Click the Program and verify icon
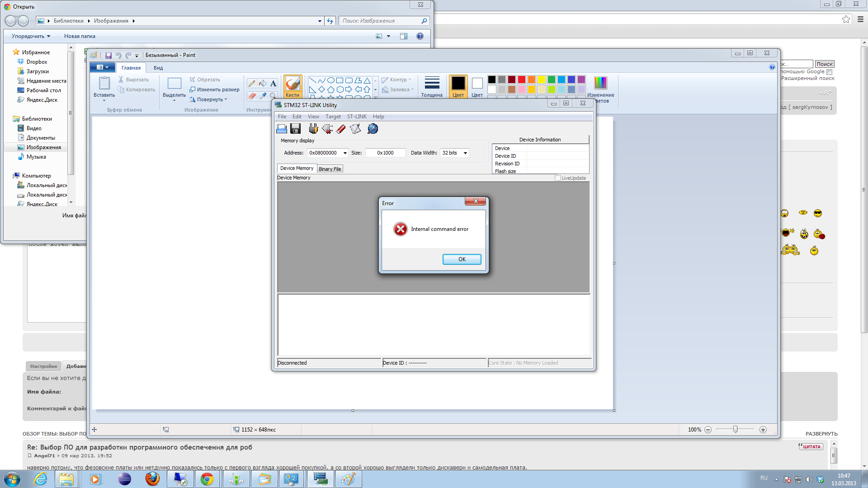Screen dimensions: 868x488 pos(355,129)
